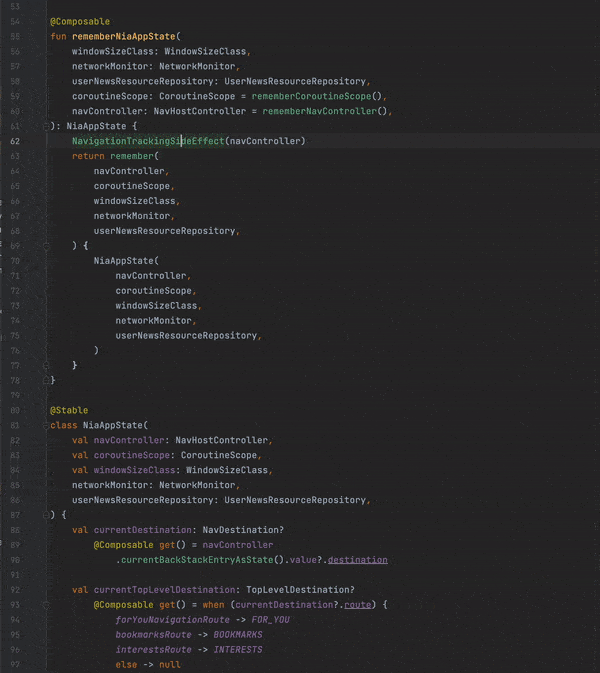The image size is (600, 673).
Task: Click the underlined destination property reference
Action: 358,560
